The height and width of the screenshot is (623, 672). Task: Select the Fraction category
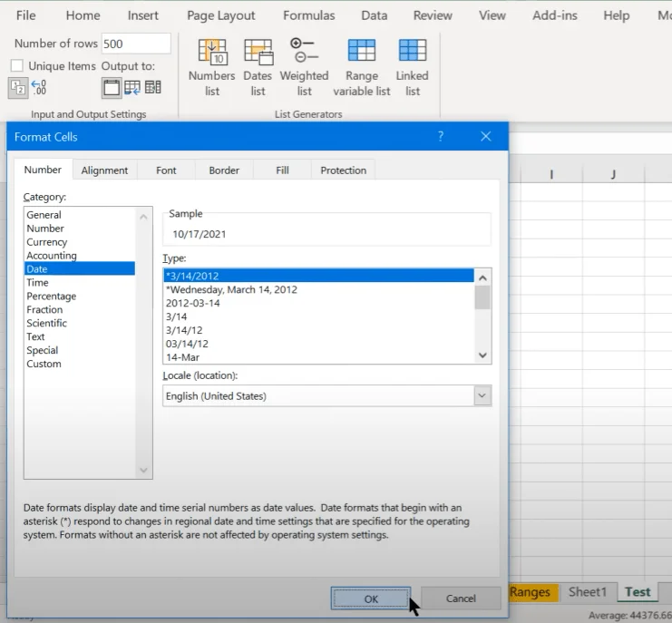[80, 309]
